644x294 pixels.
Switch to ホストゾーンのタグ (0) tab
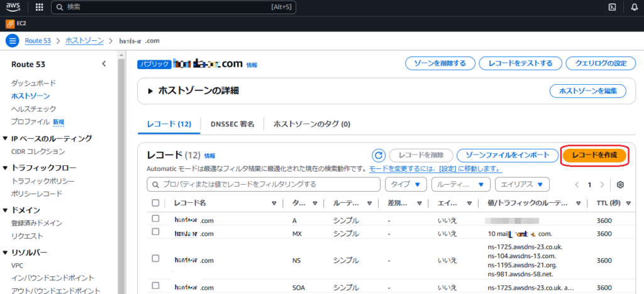tap(312, 124)
